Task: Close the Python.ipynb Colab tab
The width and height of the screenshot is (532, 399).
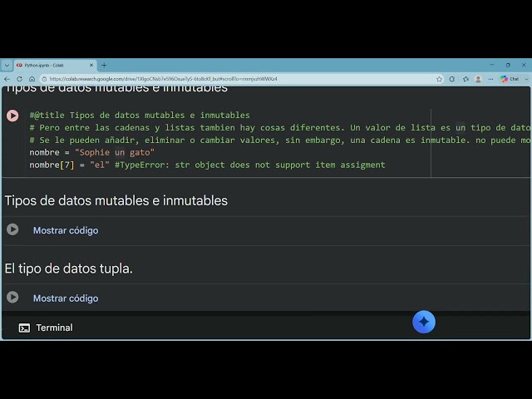Action: pos(91,65)
